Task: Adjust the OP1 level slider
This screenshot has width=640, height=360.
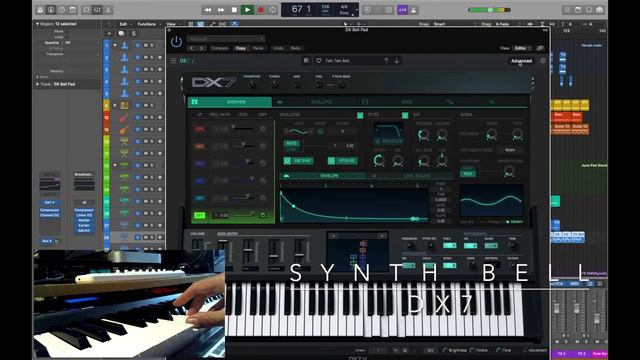Action: (x=243, y=129)
